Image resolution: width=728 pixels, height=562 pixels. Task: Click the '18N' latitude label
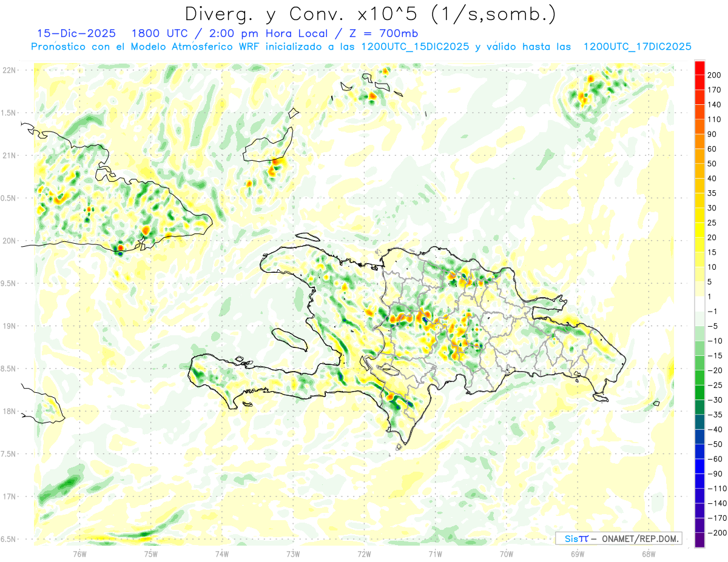click(x=10, y=412)
